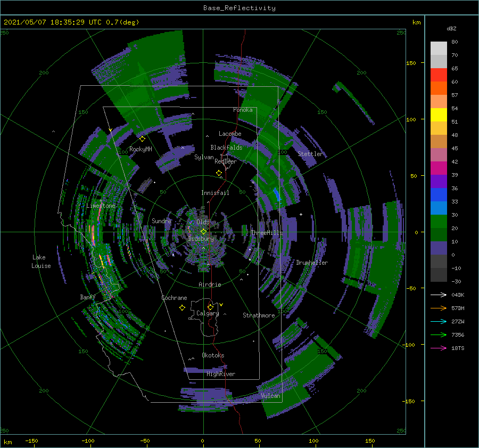Click the Calgary city label
Screen dimensions: 479x448
[208, 313]
